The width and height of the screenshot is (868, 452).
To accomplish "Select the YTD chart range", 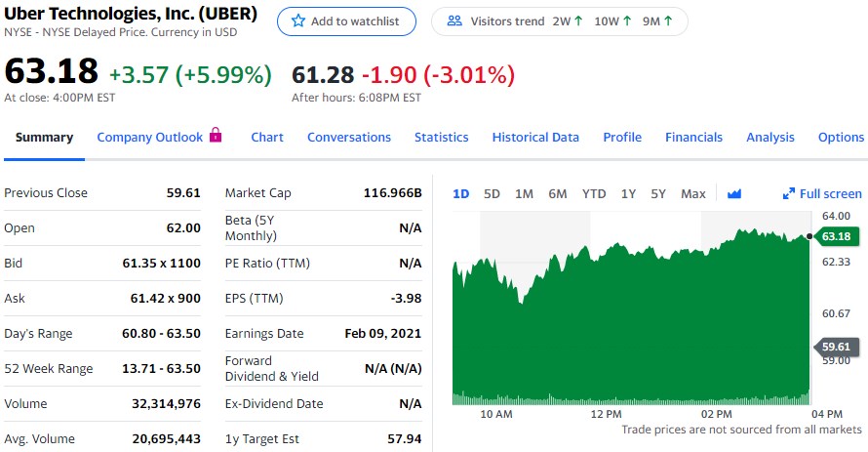I will [x=593, y=194].
